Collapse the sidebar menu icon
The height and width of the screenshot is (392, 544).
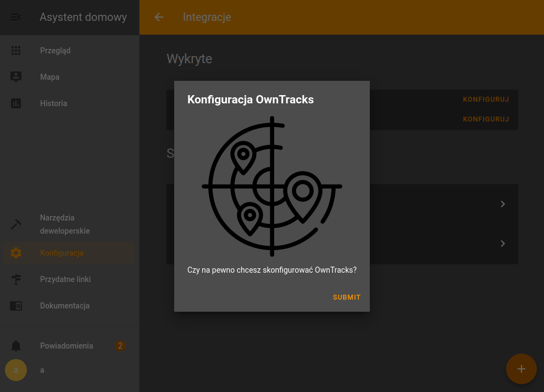pyautogui.click(x=16, y=17)
